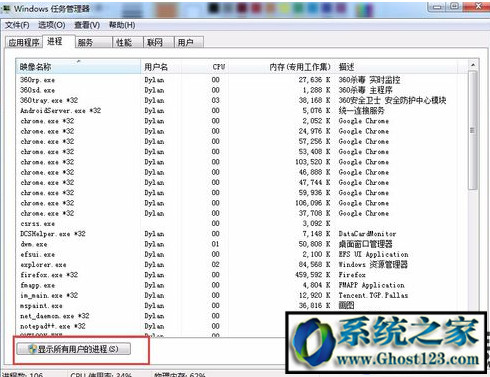Select the explorer.exe process
This screenshot has height=377, width=490.
242,265
